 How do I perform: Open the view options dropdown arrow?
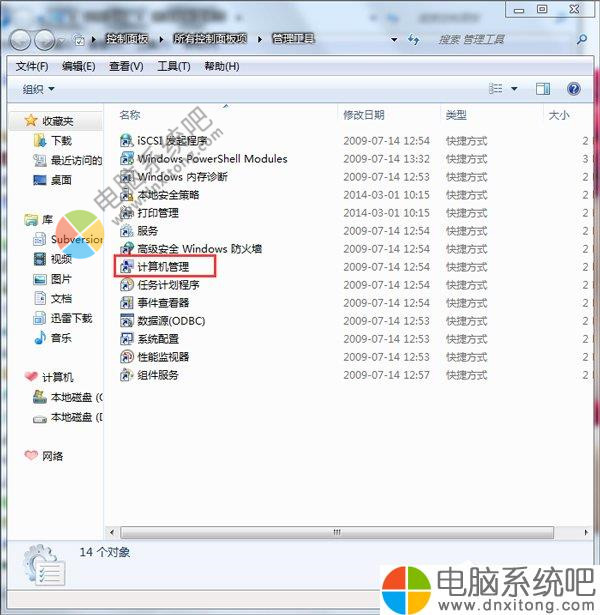(514, 89)
